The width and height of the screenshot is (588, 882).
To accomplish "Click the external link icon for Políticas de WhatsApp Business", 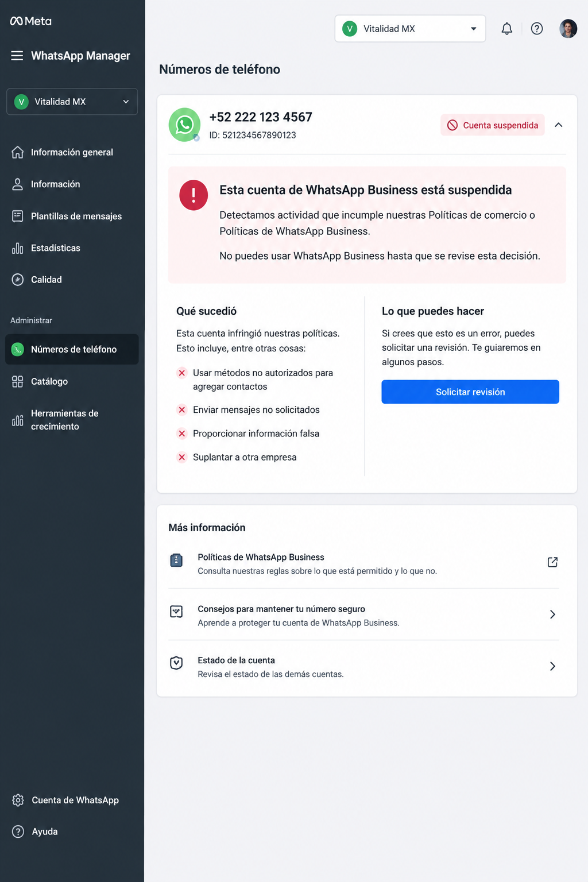I will [552, 562].
